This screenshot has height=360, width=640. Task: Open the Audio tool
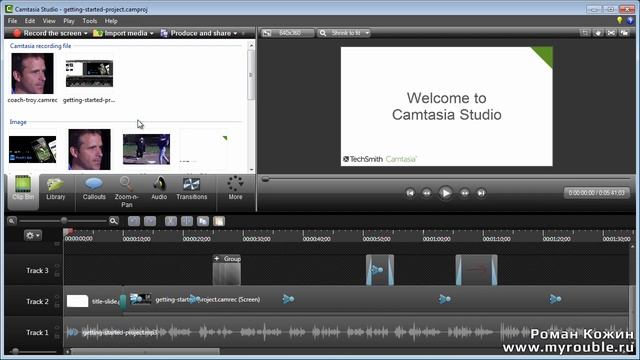[x=159, y=189]
